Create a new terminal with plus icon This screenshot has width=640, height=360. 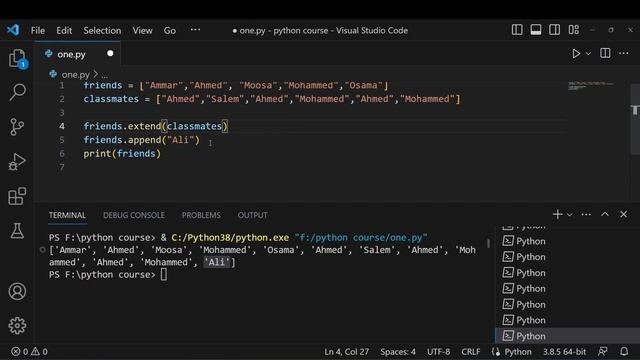pos(558,214)
